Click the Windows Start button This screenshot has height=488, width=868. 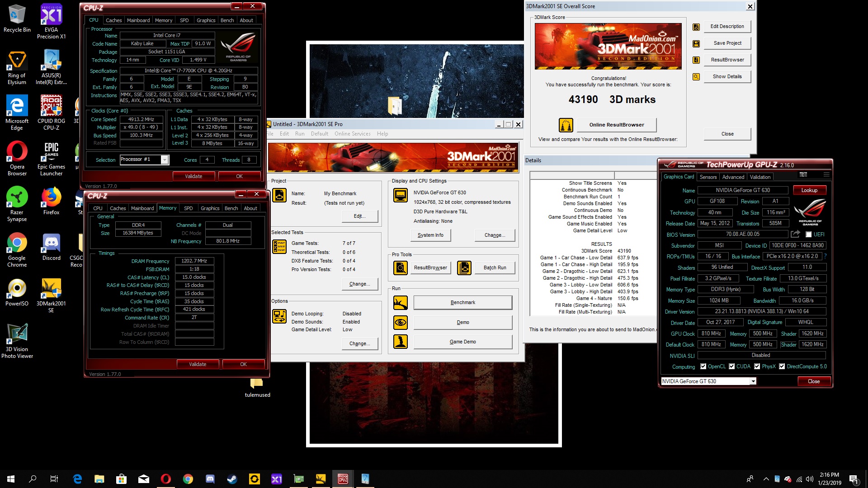tap(11, 479)
